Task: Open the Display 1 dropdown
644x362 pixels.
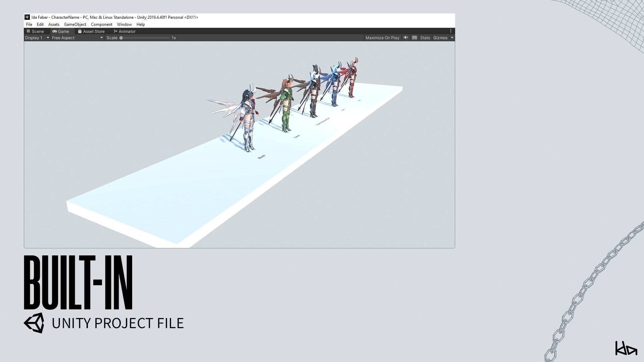Action: 37,38
